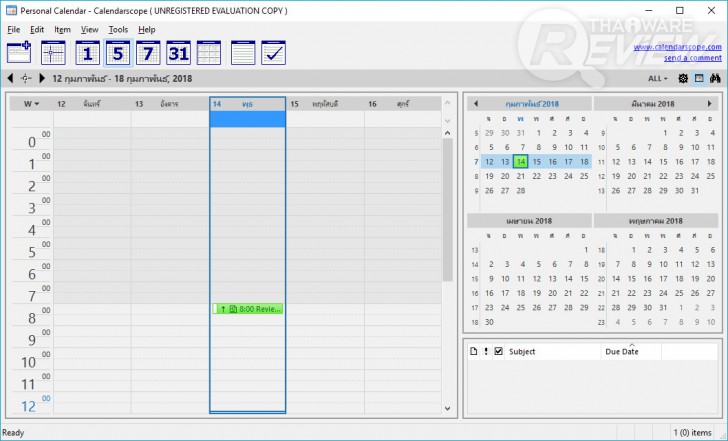Select February 14 in the mini calendar
This screenshot has height=441, width=728.
[521, 162]
